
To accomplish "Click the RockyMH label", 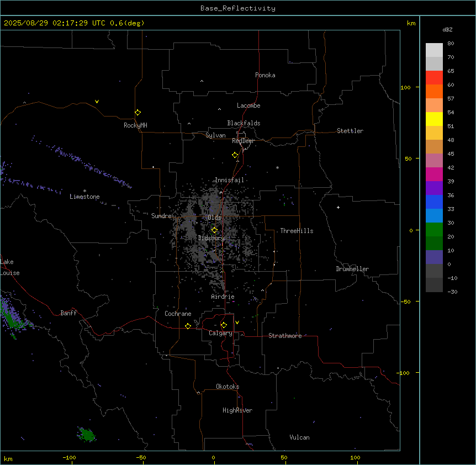I will coord(135,125).
